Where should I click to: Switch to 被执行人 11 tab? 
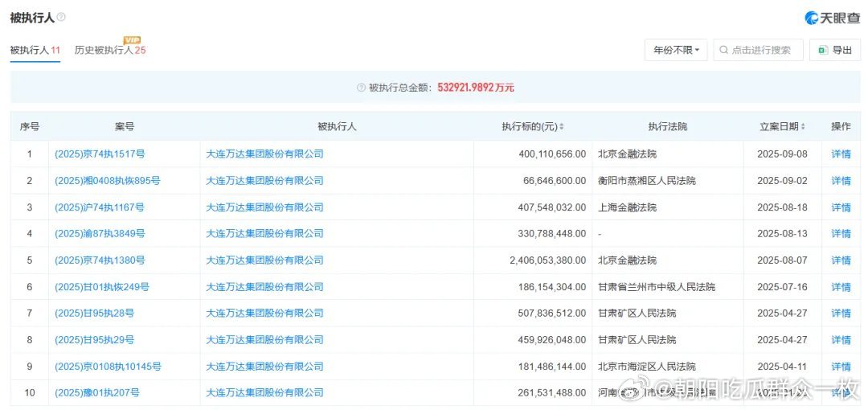[x=35, y=50]
